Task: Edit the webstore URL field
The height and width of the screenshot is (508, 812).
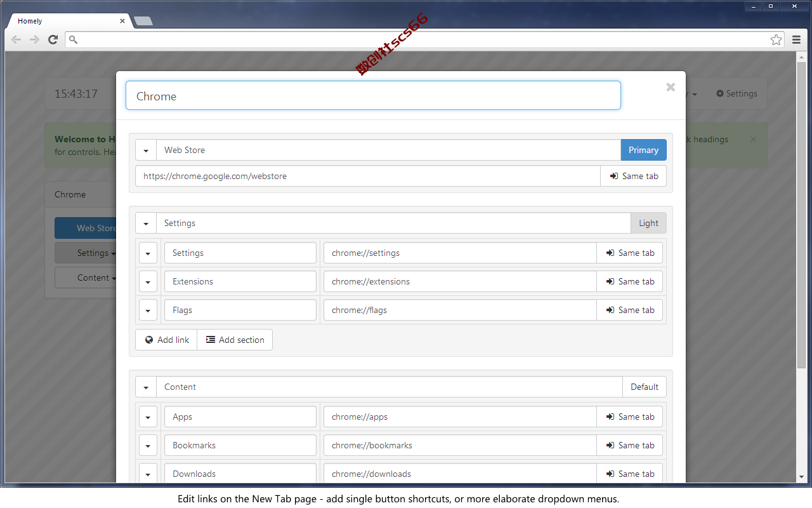Action: pos(368,176)
